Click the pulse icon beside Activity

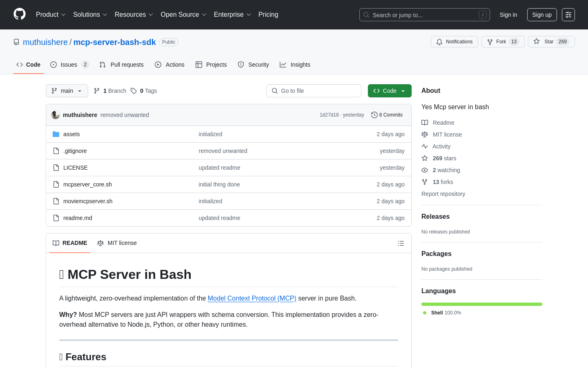tap(425, 146)
